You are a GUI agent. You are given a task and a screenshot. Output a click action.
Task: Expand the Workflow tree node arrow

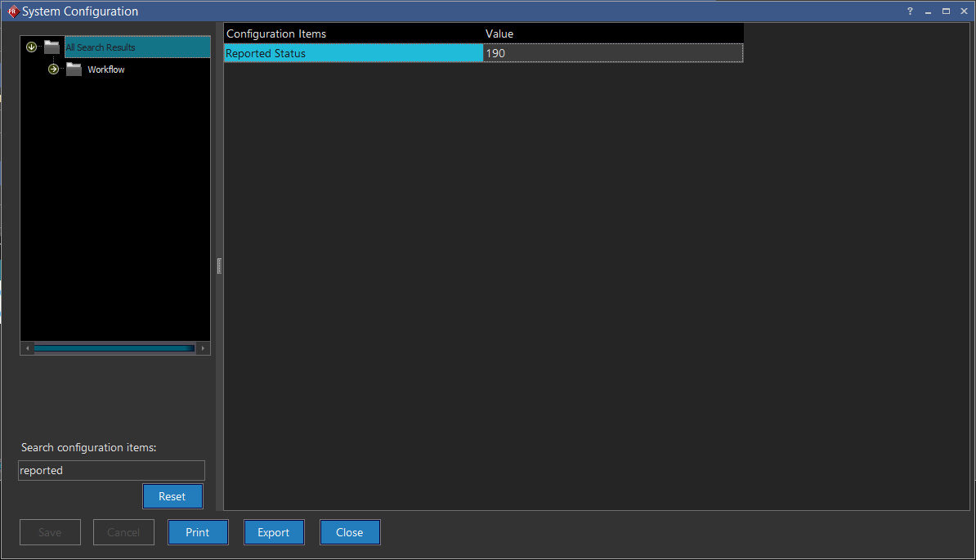pyautogui.click(x=54, y=69)
